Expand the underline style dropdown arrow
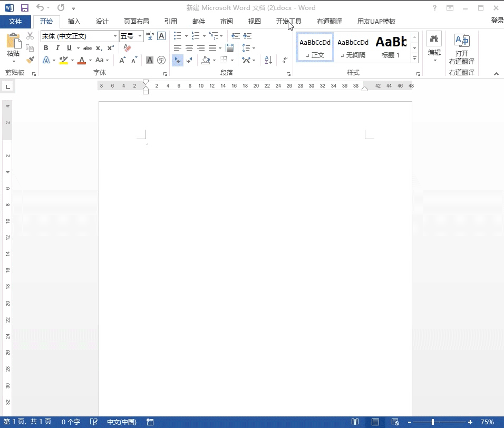Screen dimensions: 504x428 pos(78,48)
